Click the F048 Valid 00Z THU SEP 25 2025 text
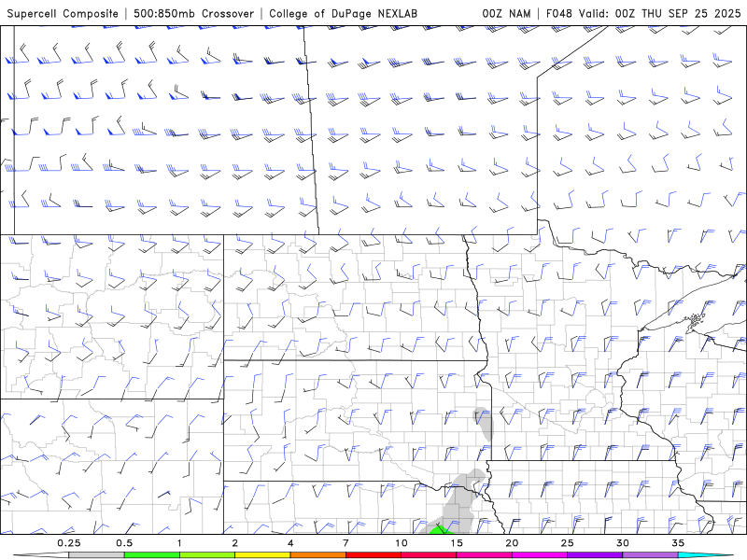 (x=643, y=13)
